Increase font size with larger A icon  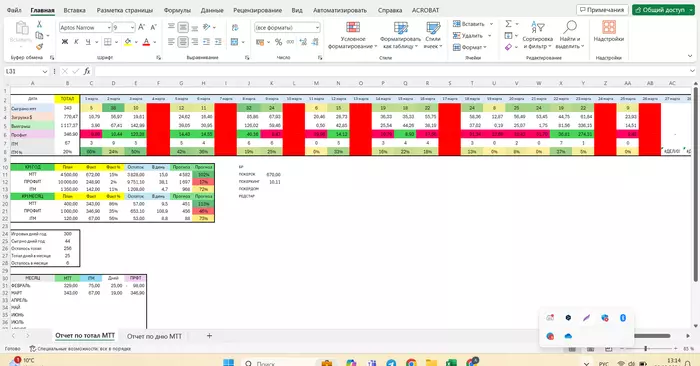point(142,27)
